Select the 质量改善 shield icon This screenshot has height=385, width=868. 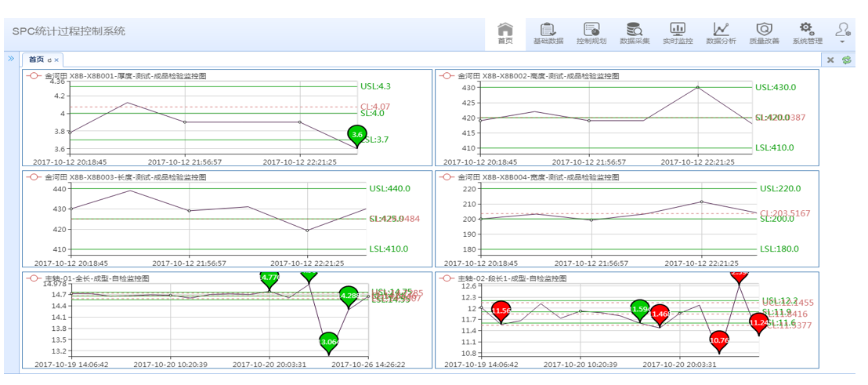coord(764,33)
